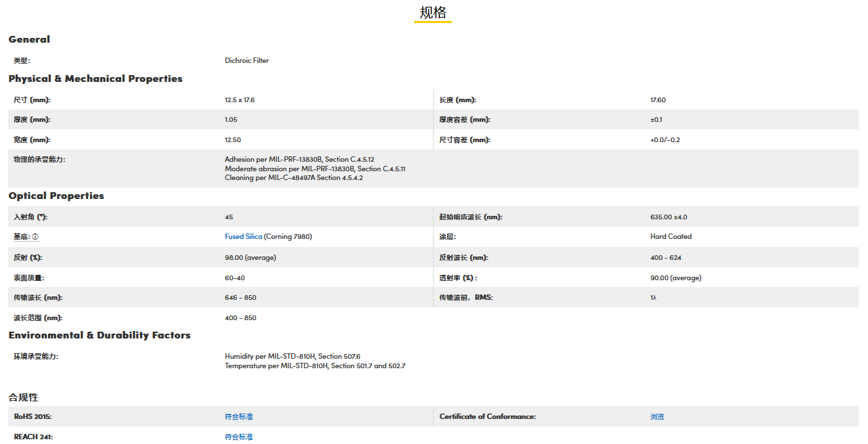Click Environmental & Durability Factors heading
Screen dimensions: 868x444
pos(99,335)
